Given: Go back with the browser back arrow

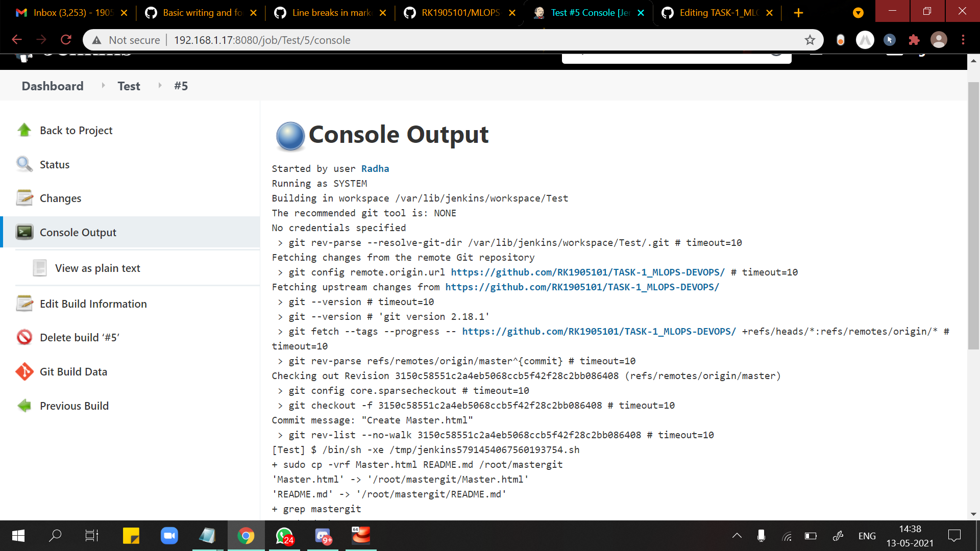Looking at the screenshot, I should click(17, 40).
